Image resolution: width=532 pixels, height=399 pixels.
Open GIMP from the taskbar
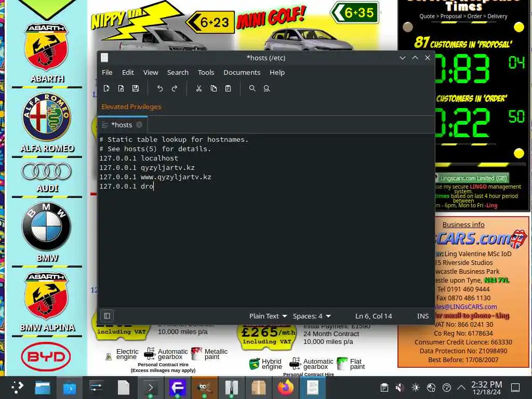204,387
